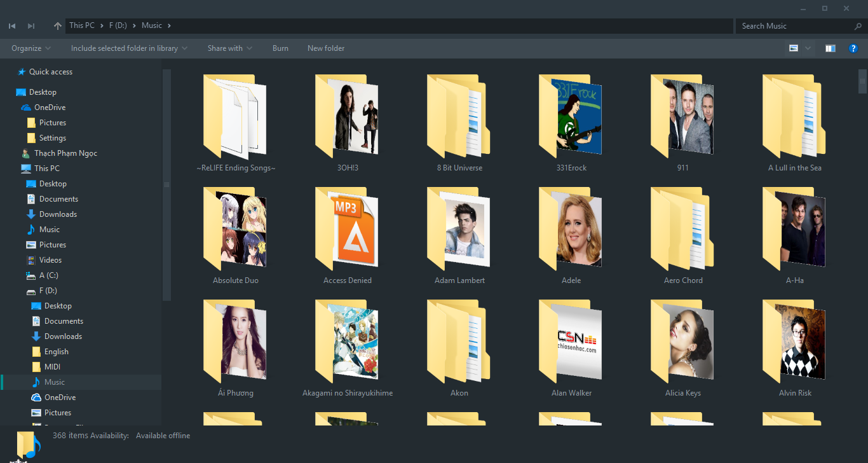Image resolution: width=868 pixels, height=463 pixels.
Task: Select the Adam Lambert folder
Action: click(x=459, y=236)
